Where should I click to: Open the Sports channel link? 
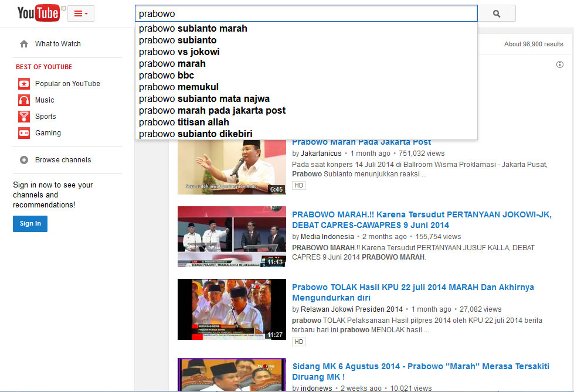tap(45, 117)
